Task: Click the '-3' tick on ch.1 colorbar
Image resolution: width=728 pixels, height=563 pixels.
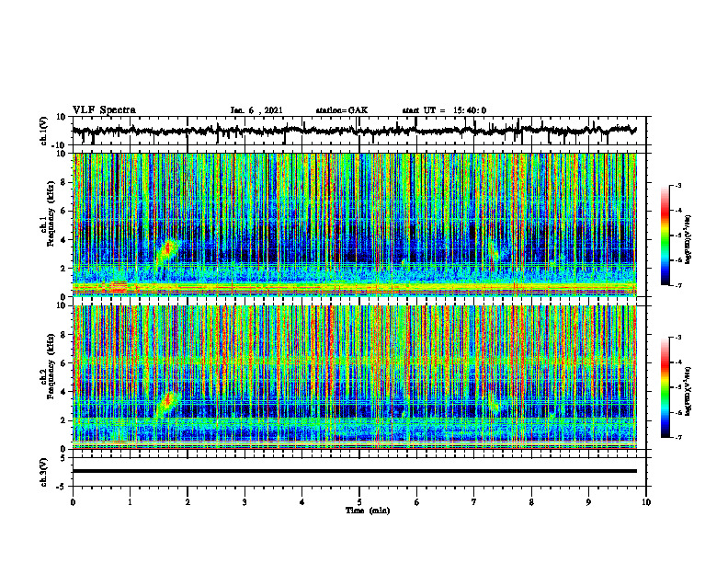Action: coord(678,186)
